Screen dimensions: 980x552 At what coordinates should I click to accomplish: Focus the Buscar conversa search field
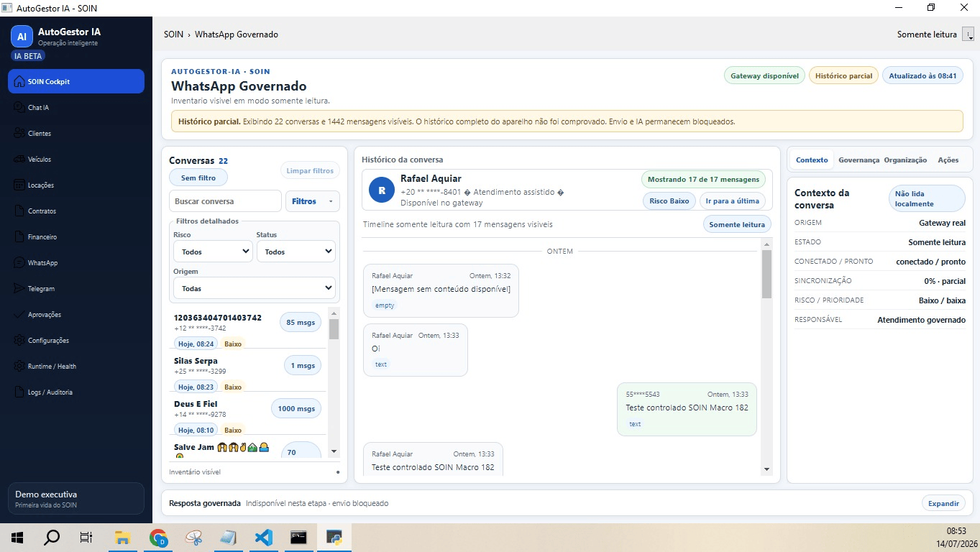point(225,201)
